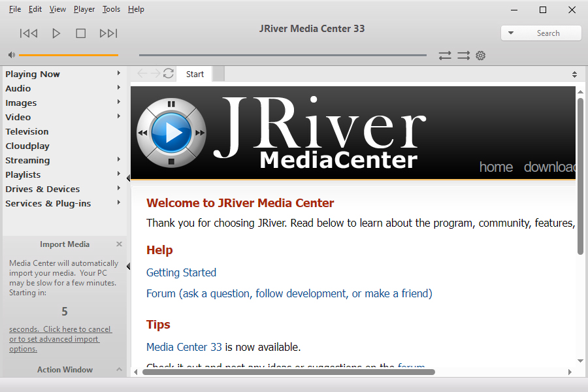Go back with the navigation arrow
This screenshot has width=588, height=392.
(x=142, y=73)
